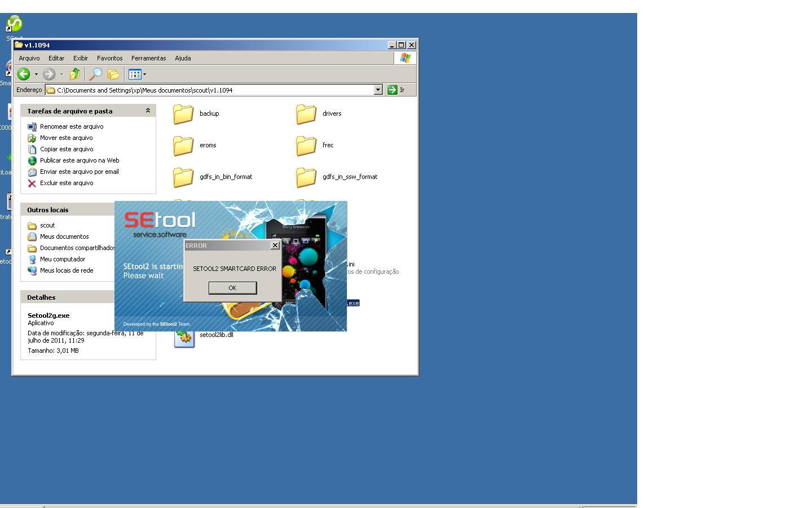The height and width of the screenshot is (508, 812).
Task: Select the drivers folder icon
Action: click(306, 114)
